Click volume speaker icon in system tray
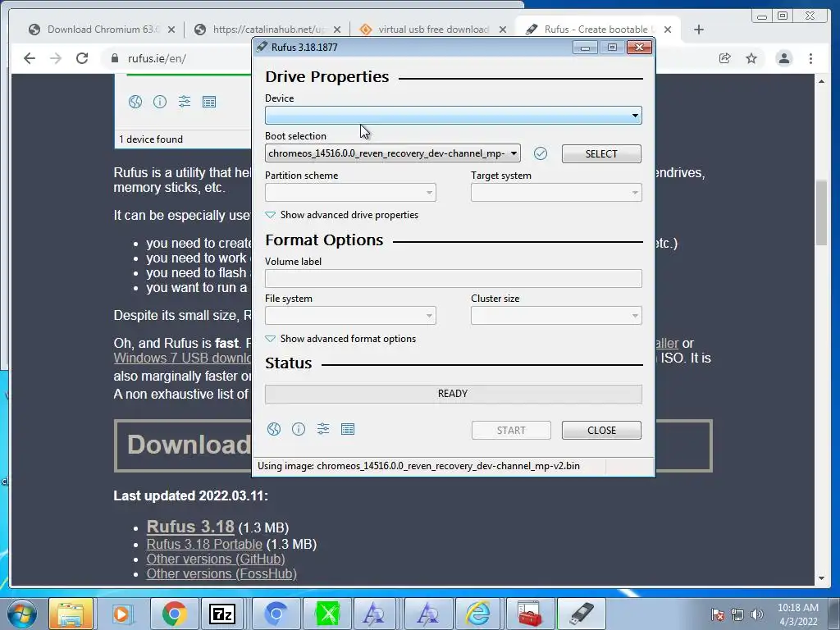Viewport: 840px width, 630px height. pyautogui.click(x=756, y=614)
